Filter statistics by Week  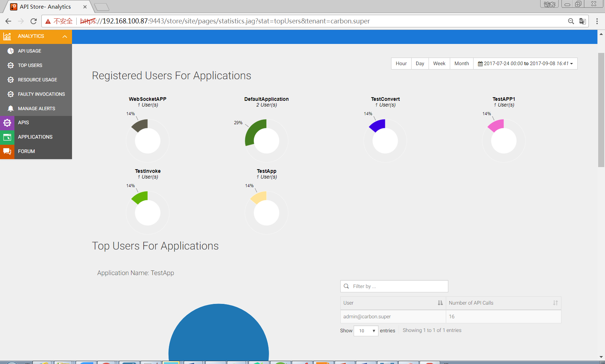click(x=439, y=63)
